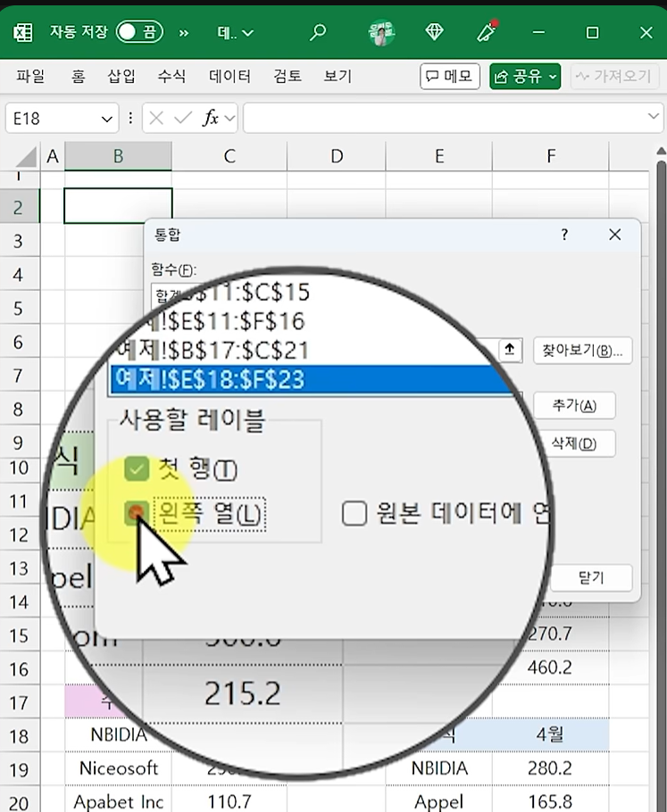This screenshot has width=667, height=812.
Task: Open the search magnifier in title bar
Action: [x=318, y=32]
